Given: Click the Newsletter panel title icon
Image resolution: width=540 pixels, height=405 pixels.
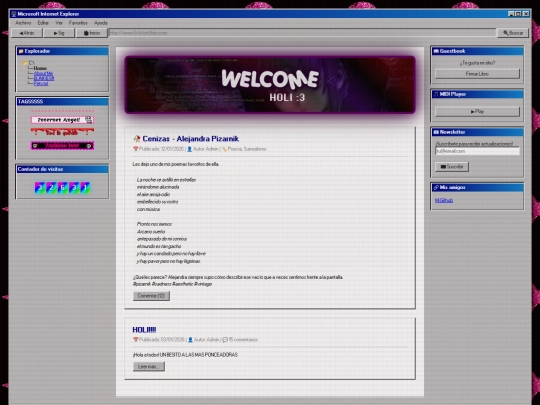Looking at the screenshot, I should pos(436,132).
